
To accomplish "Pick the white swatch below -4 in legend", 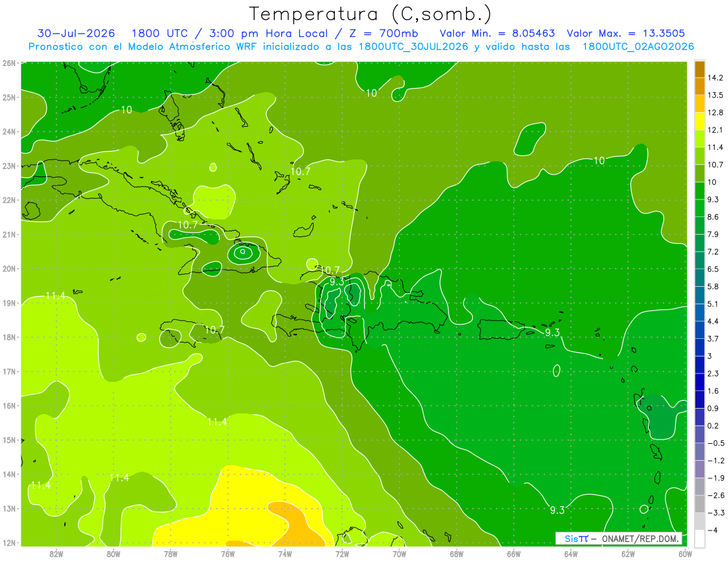I will (699, 538).
